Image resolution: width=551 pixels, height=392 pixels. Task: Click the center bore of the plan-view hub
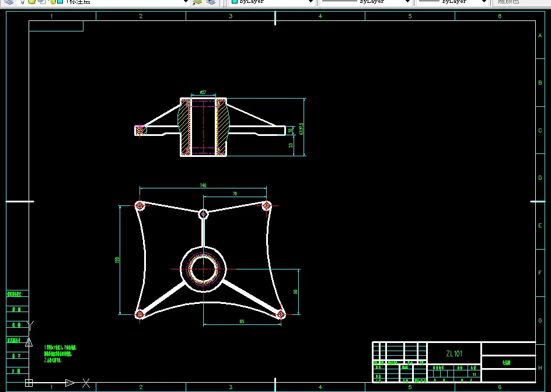[x=204, y=269]
